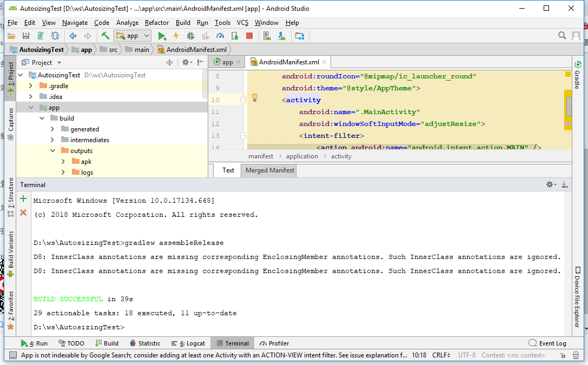Screen dimensions: 588x365
Task: Open the app run configuration dropdown
Action: pyautogui.click(x=133, y=36)
